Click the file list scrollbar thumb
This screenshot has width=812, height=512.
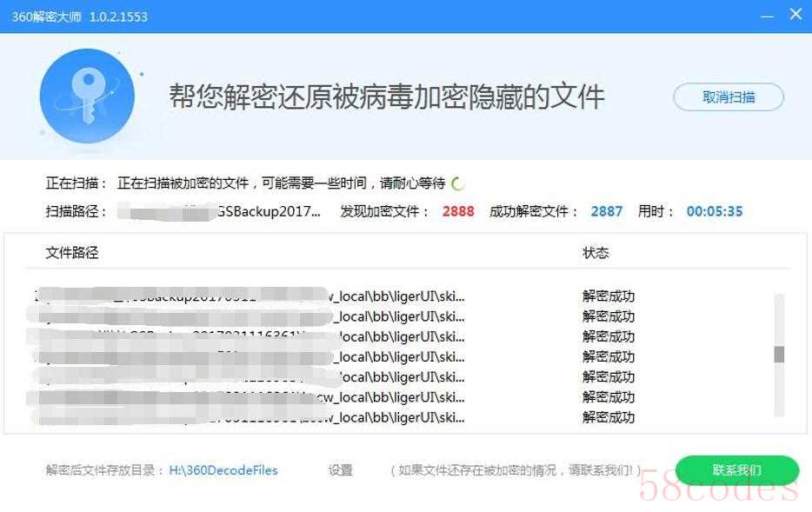(779, 354)
